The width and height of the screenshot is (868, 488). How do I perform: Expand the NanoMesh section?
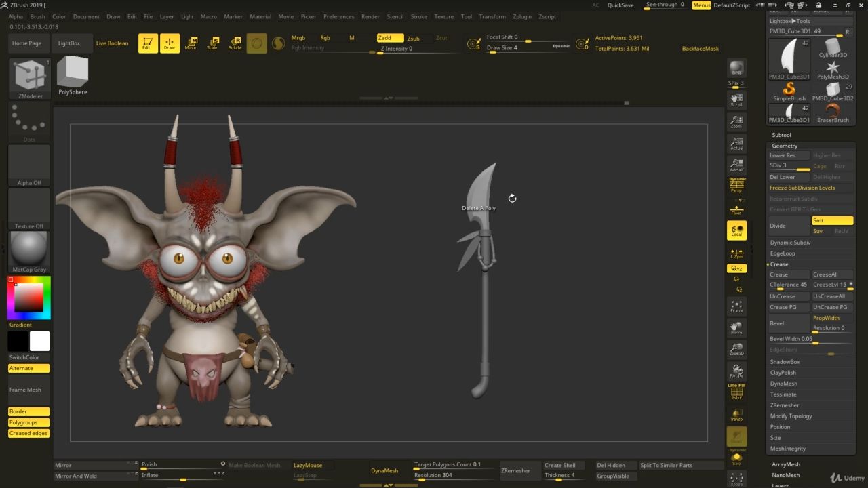point(786,475)
